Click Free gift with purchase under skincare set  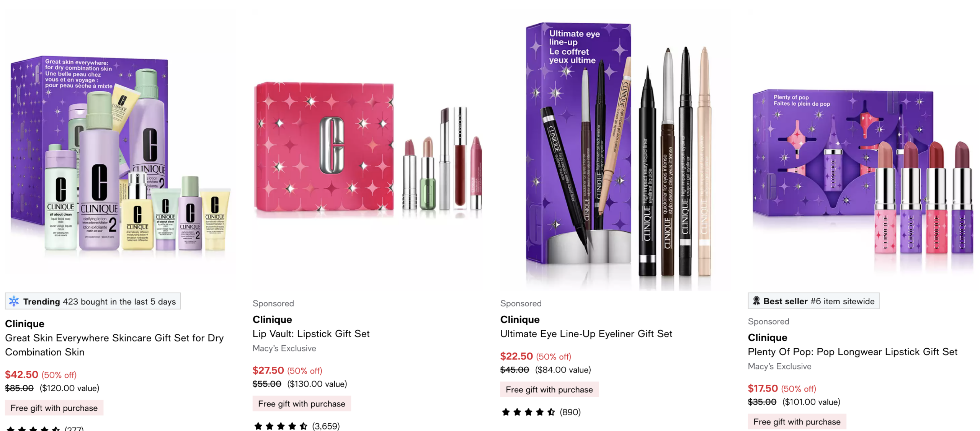click(x=54, y=408)
